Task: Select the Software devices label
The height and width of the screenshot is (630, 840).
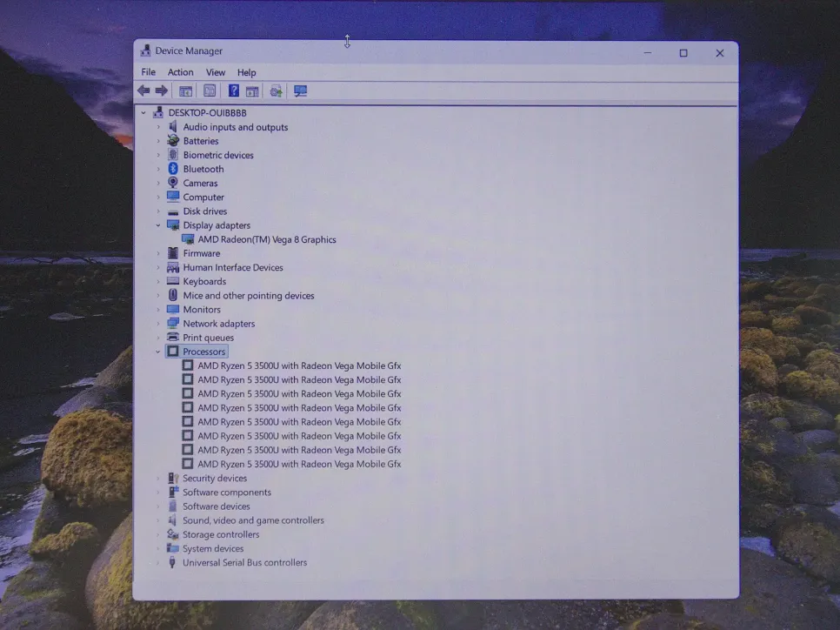Action: 217,506
